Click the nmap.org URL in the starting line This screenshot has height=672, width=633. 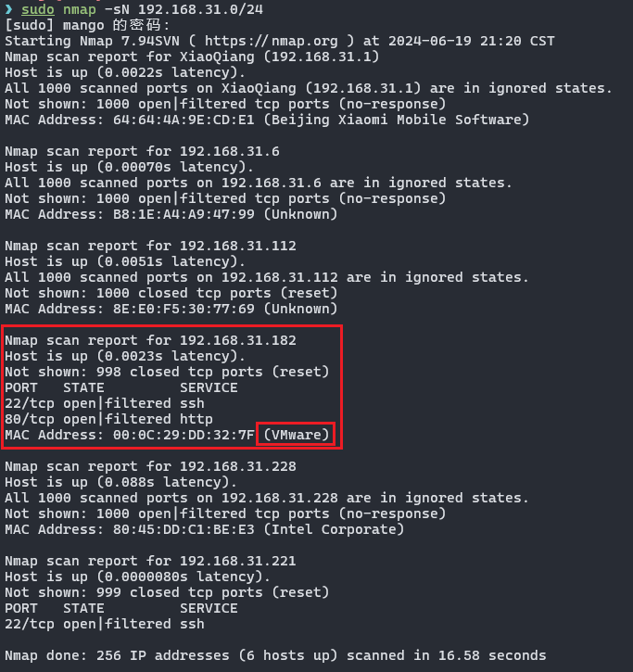coord(272,41)
